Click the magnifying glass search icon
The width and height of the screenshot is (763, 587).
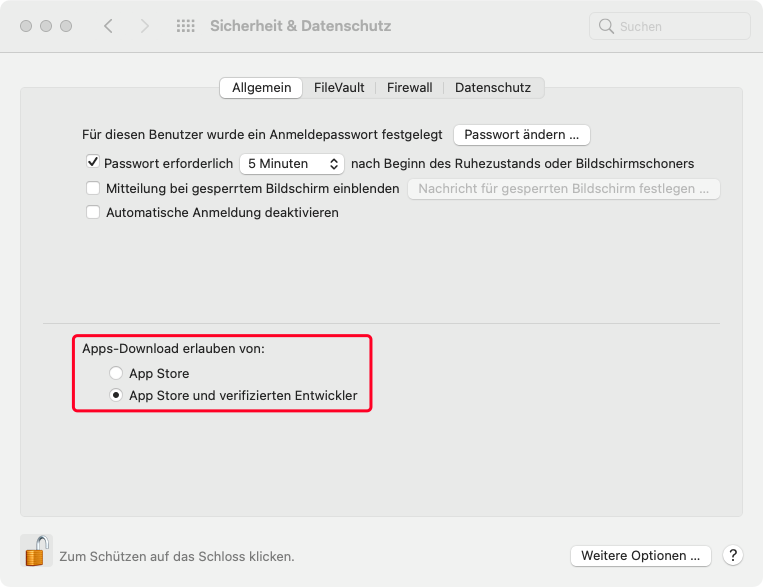pyautogui.click(x=606, y=26)
